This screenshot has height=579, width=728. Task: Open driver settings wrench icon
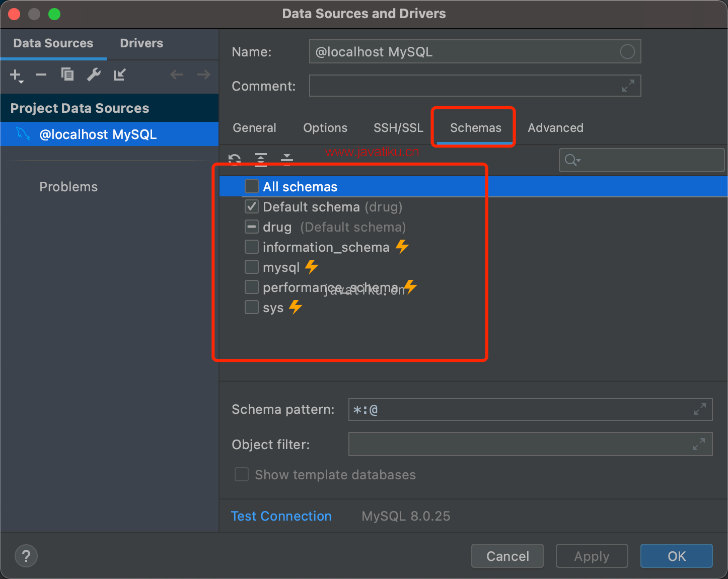point(94,75)
